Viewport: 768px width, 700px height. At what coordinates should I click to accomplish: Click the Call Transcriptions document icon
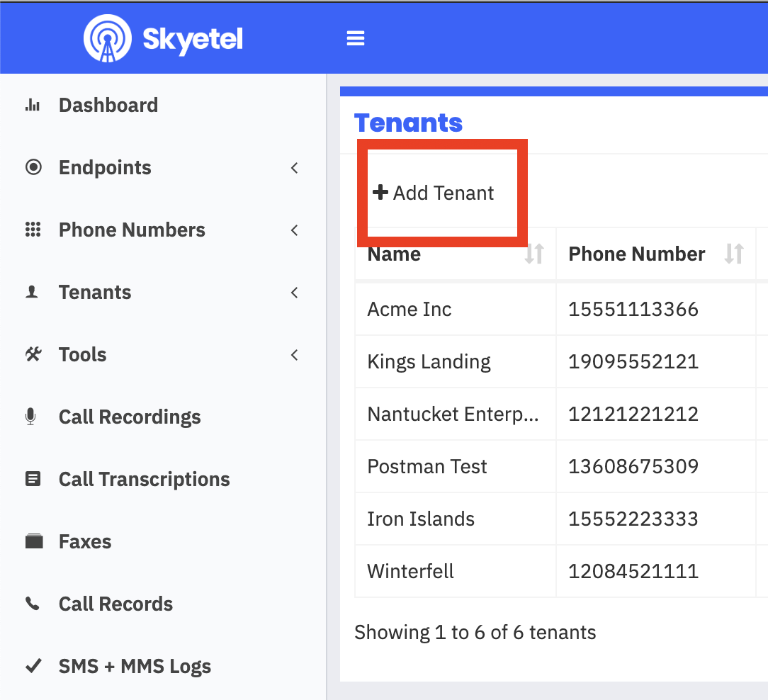[x=33, y=478]
